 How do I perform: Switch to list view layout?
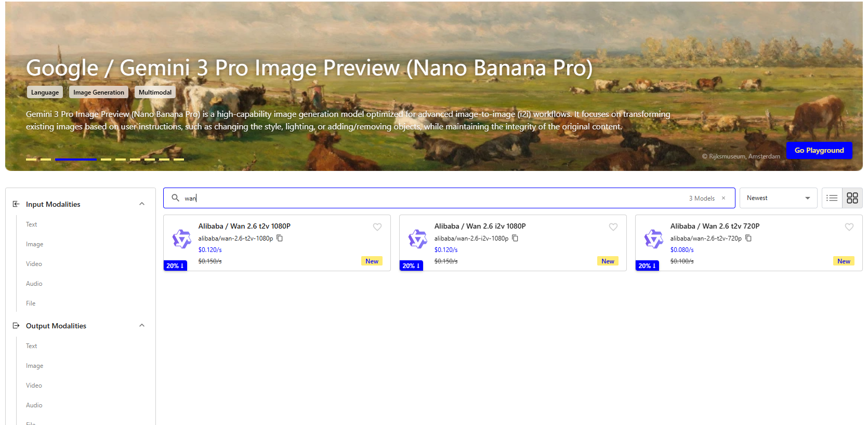tap(832, 198)
